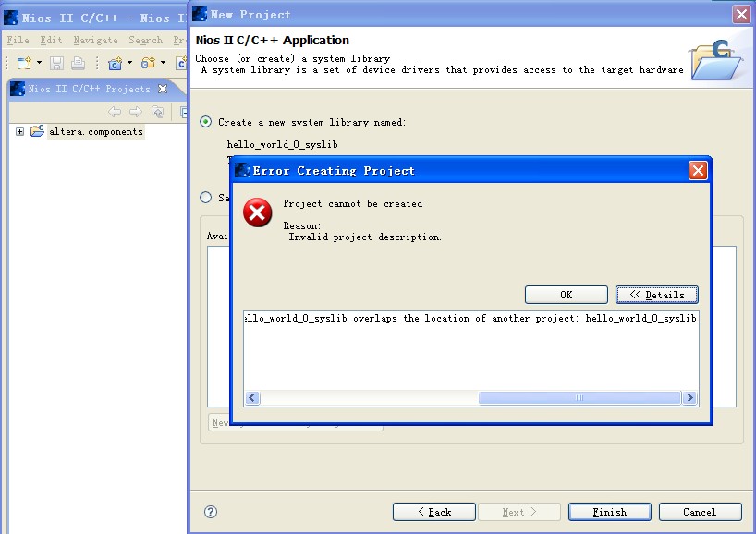
Task: Close the Nios II C/C++ Projects view
Action: (163, 89)
